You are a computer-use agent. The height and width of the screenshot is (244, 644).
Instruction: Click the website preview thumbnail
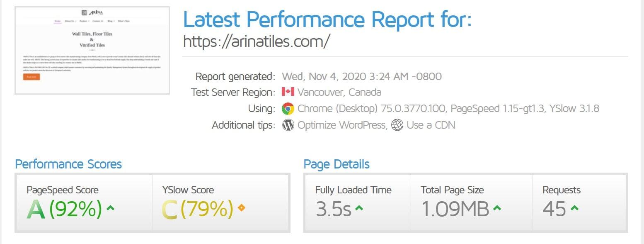[92, 50]
